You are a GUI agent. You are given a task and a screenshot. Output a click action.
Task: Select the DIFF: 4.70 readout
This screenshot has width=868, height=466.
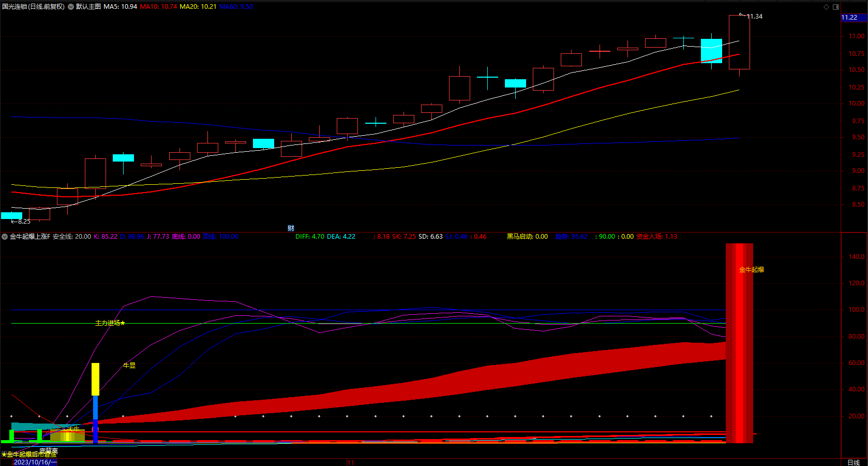[310, 237]
